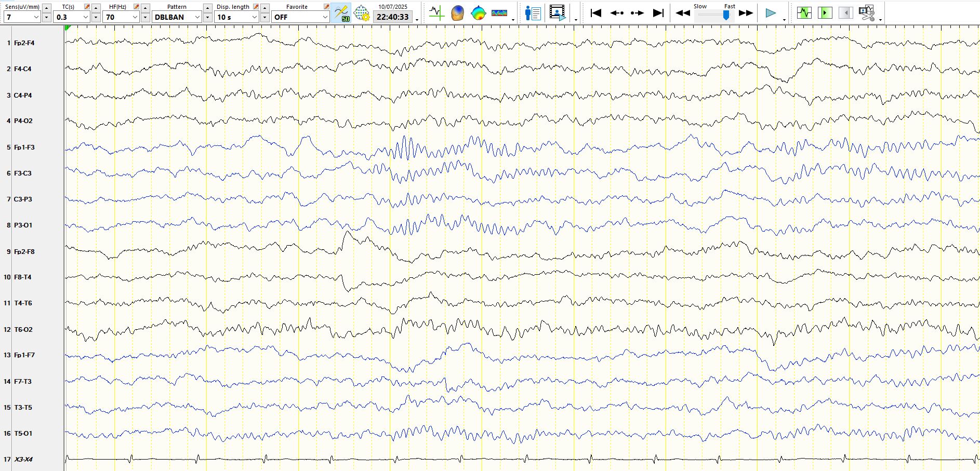Open electrode montage settings icon
This screenshot has height=471, width=980.
point(362,13)
